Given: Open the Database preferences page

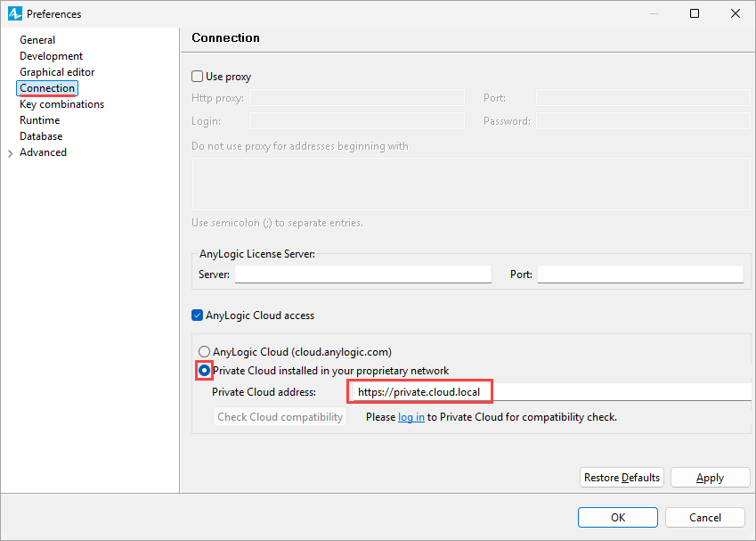Looking at the screenshot, I should [x=41, y=136].
